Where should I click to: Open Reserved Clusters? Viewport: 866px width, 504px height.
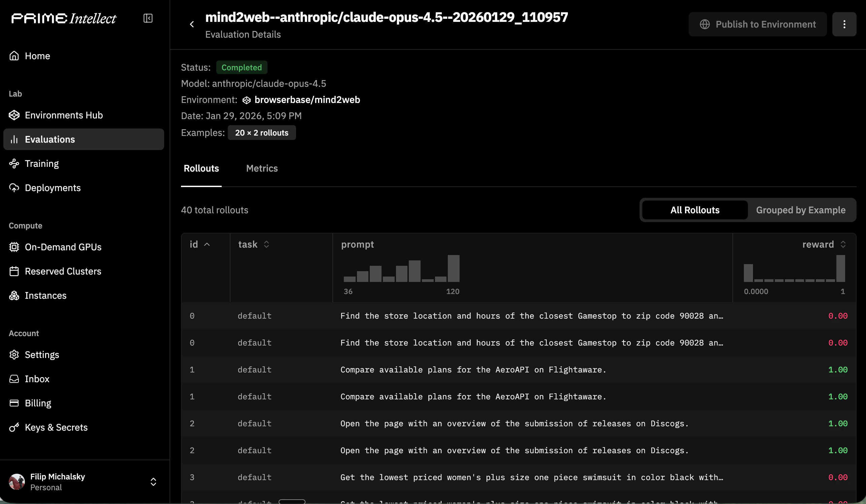click(63, 271)
